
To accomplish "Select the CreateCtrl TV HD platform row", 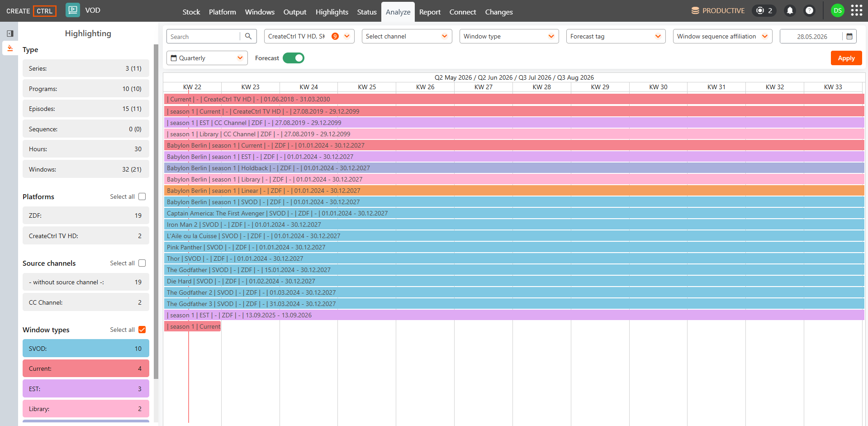I will pos(86,236).
